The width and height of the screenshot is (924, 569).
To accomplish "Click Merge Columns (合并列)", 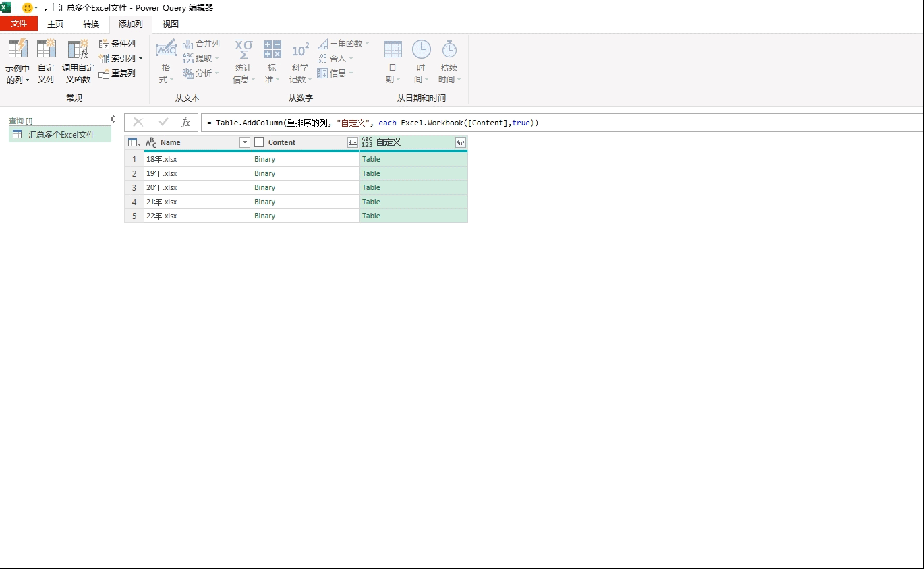I will pyautogui.click(x=201, y=44).
